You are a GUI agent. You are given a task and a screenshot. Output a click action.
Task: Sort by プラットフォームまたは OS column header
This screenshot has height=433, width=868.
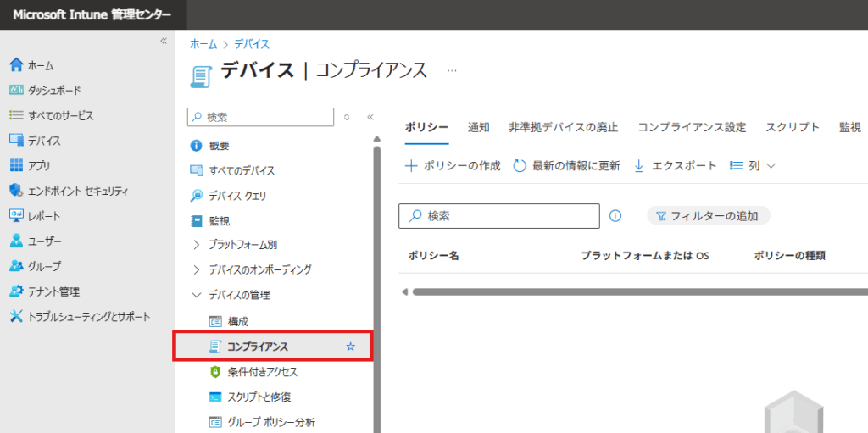click(645, 255)
